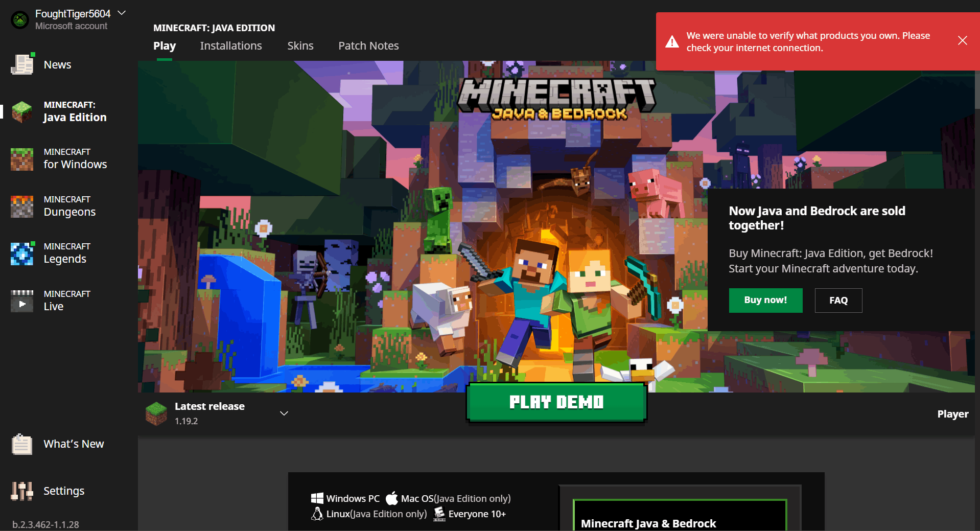Open the Patch Notes tab

pos(368,46)
